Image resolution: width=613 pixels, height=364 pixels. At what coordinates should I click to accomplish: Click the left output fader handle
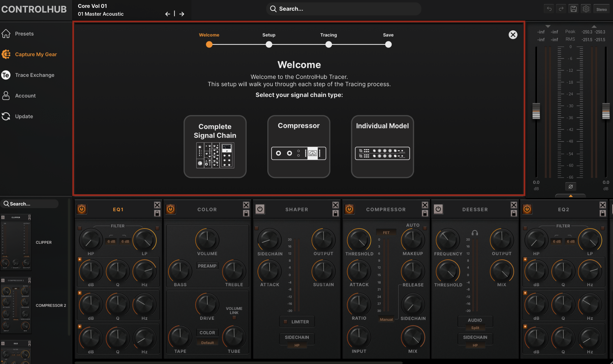tap(536, 111)
